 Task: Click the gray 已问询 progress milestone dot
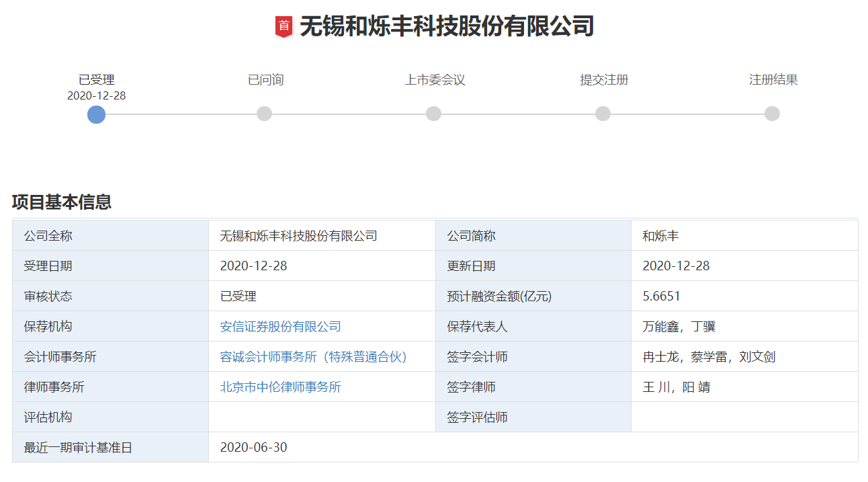pos(265,114)
